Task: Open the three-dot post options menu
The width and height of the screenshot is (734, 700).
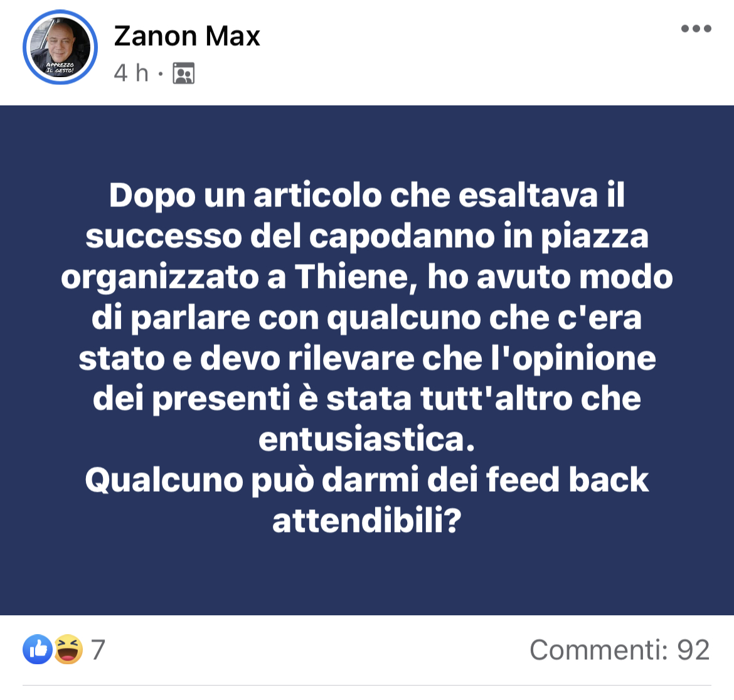Action: click(696, 29)
